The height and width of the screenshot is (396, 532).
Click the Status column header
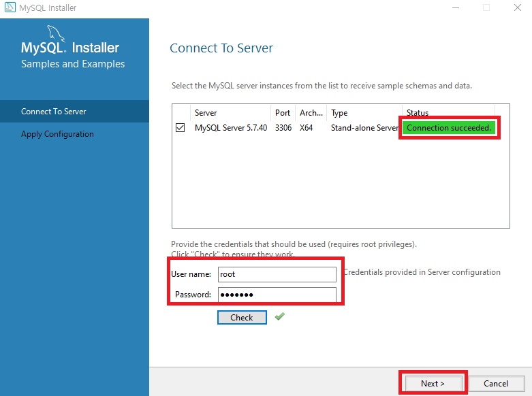pos(448,113)
